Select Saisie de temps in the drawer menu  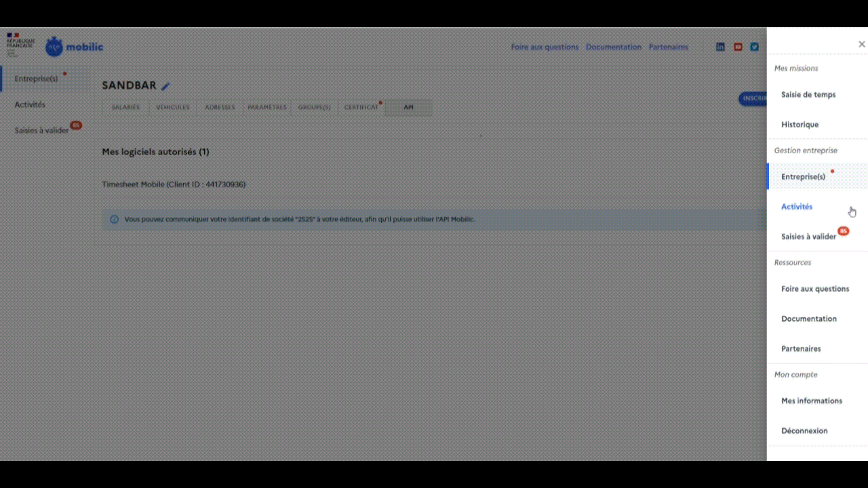click(x=808, y=95)
